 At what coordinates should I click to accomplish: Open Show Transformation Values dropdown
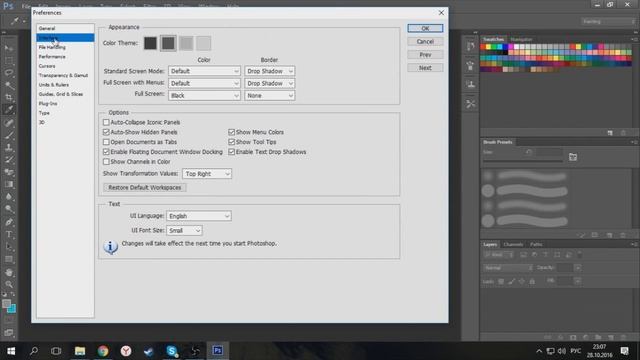click(x=207, y=173)
